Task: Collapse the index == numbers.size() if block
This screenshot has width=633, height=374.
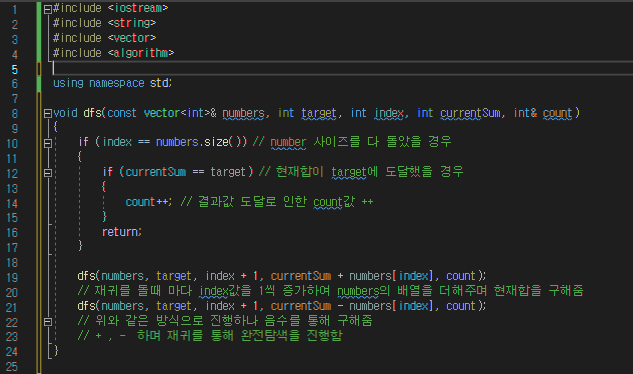Action: (48, 143)
